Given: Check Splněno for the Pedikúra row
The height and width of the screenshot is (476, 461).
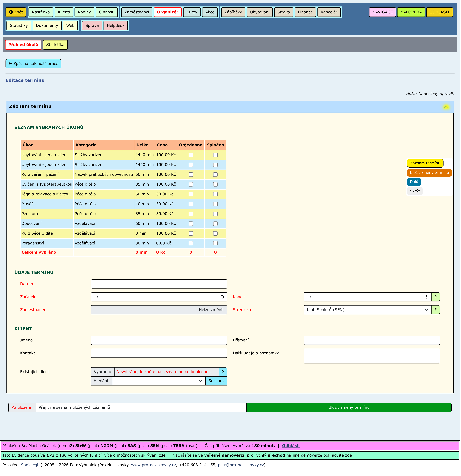Looking at the screenshot, I should coord(215,214).
